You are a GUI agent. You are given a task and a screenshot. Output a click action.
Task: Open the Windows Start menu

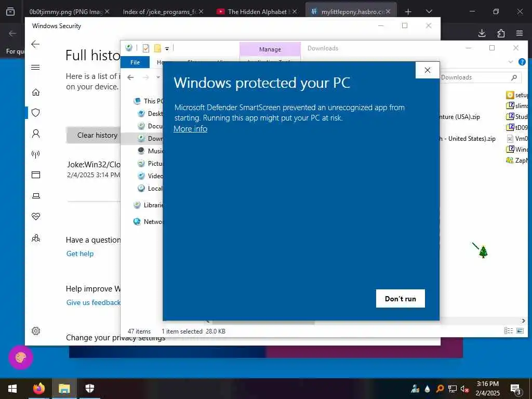12,389
